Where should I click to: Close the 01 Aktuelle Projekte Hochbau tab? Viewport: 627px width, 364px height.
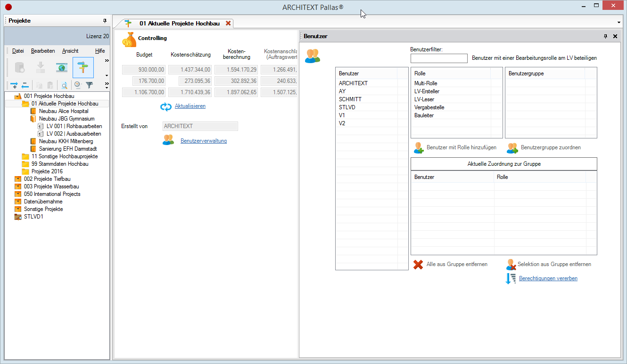(x=228, y=23)
